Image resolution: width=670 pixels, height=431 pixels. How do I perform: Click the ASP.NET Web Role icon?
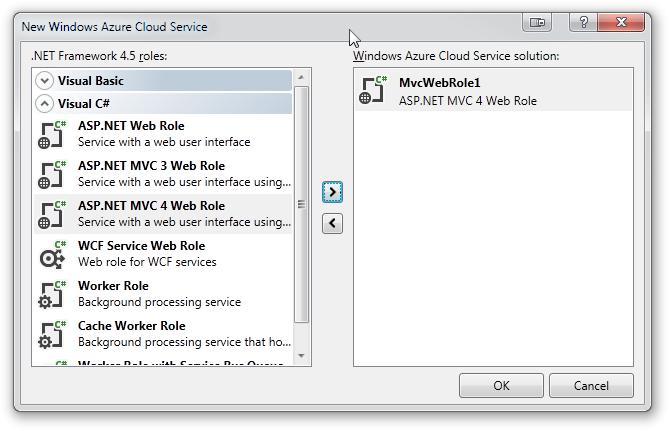[52, 134]
